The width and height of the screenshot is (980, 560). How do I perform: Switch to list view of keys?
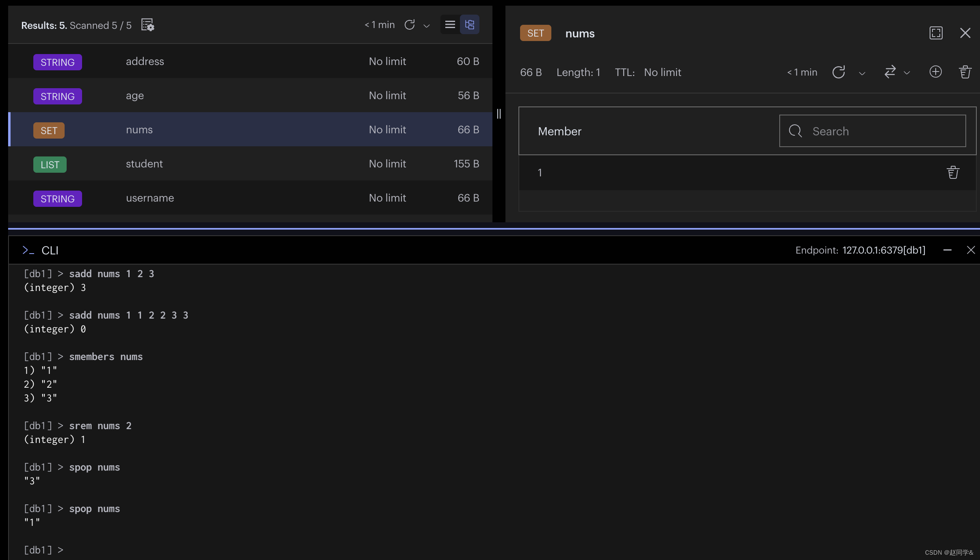(450, 25)
